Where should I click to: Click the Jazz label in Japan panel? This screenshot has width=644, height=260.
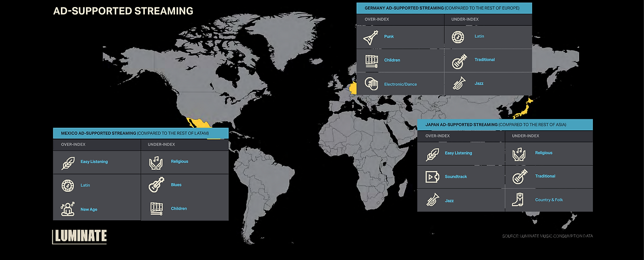click(x=449, y=201)
